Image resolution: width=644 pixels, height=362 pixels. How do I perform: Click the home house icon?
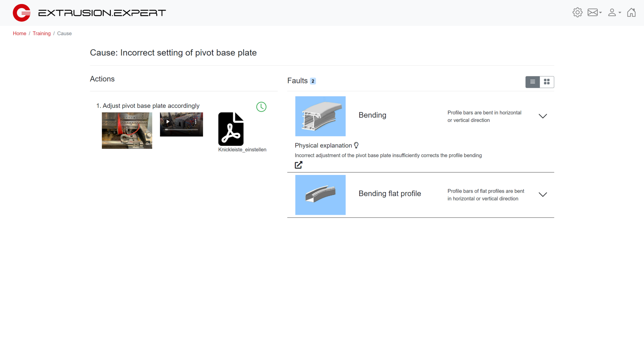631,12
